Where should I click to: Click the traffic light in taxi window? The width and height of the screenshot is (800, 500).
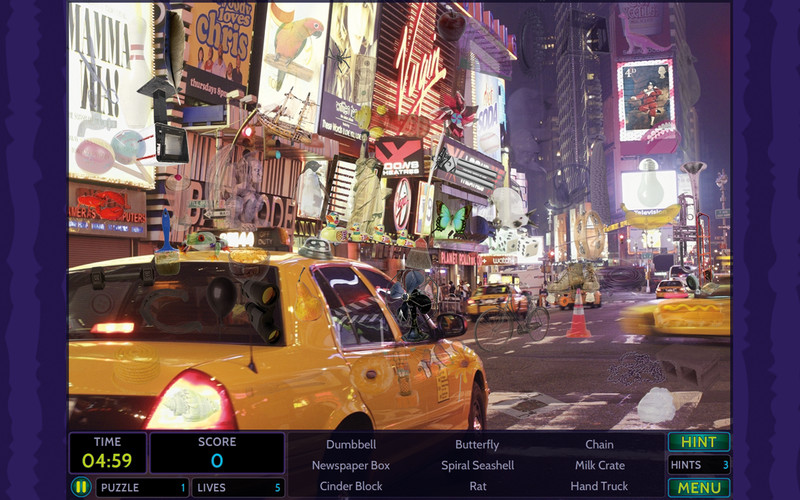click(x=262, y=310)
